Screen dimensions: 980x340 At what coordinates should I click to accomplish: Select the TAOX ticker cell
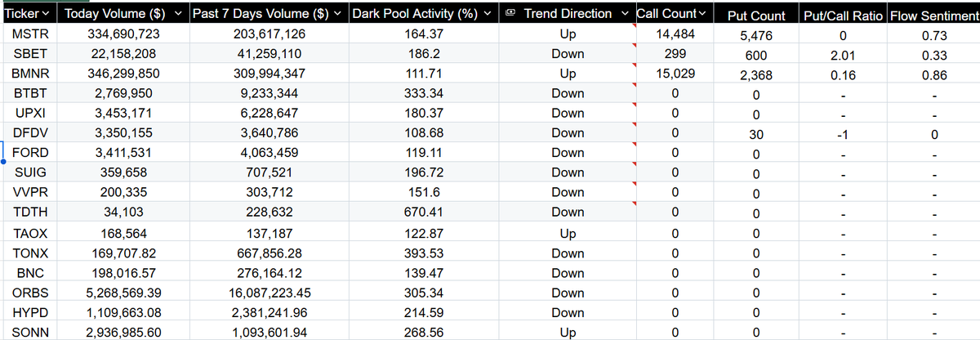click(30, 233)
